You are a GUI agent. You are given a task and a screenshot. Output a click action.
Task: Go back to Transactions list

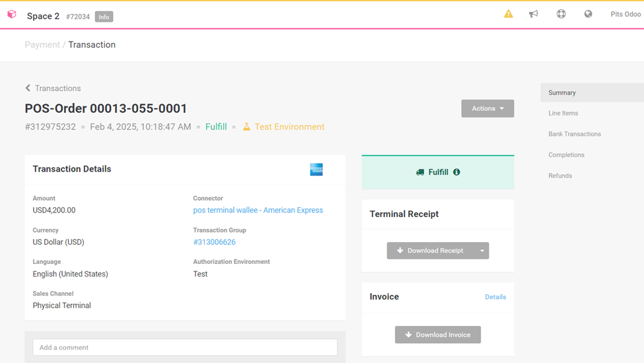(x=53, y=88)
